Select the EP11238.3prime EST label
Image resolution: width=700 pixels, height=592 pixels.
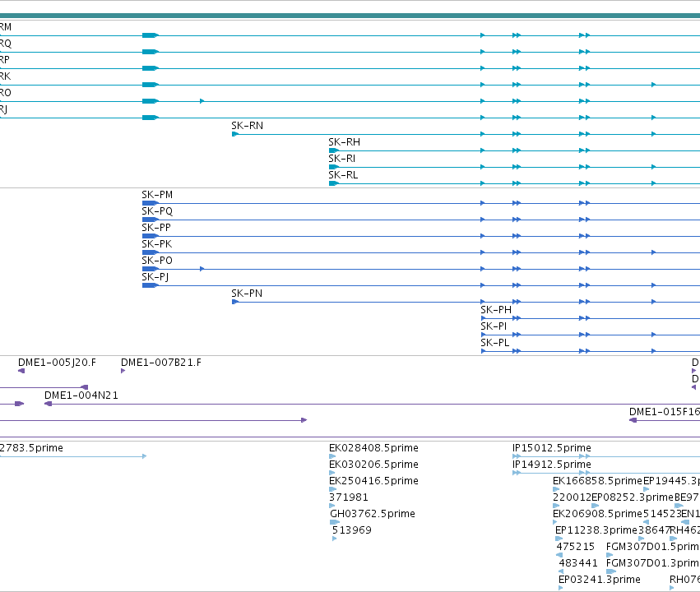click(x=596, y=530)
